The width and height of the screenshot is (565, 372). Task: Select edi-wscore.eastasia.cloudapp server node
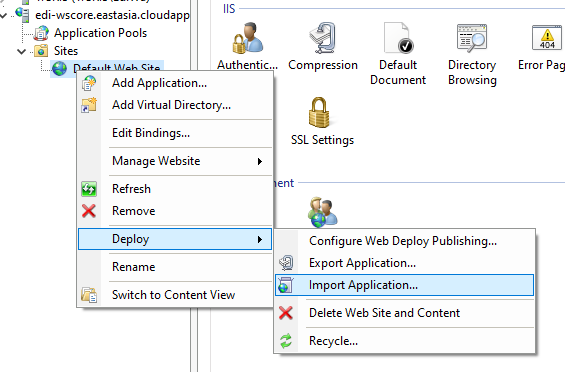112,15
